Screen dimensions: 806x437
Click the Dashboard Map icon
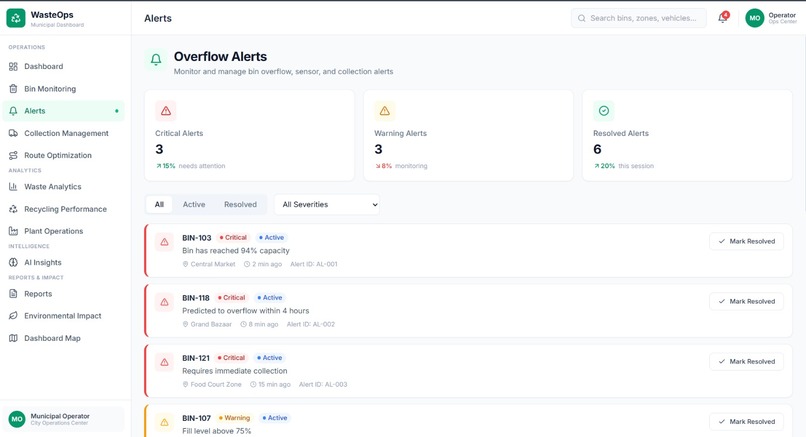pyautogui.click(x=13, y=338)
